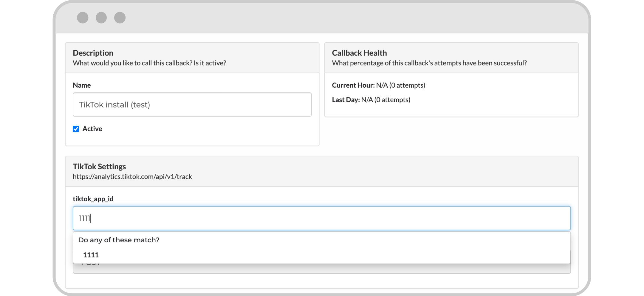Click the Last Day attempts statistic
This screenshot has height=296, width=644.
pyautogui.click(x=371, y=100)
